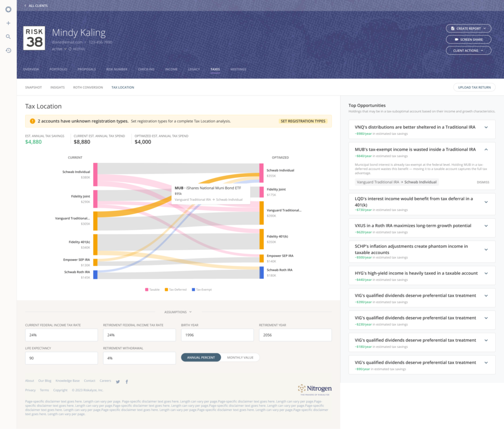Viewport: 504px width, 429px height.
Task: Toggle the Assumptions section
Action: point(178,312)
